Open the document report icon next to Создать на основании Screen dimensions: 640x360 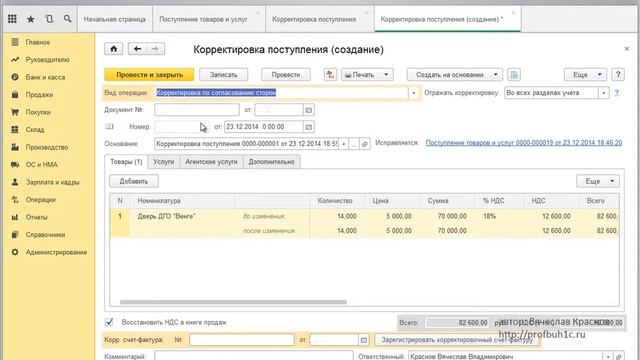click(x=514, y=75)
